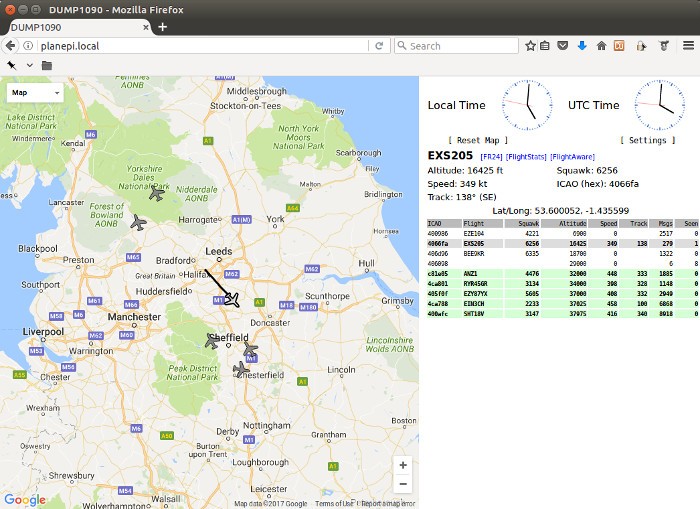Image resolution: width=700 pixels, height=509 pixels.
Task: Open the Pocket icon
Action: (562, 46)
